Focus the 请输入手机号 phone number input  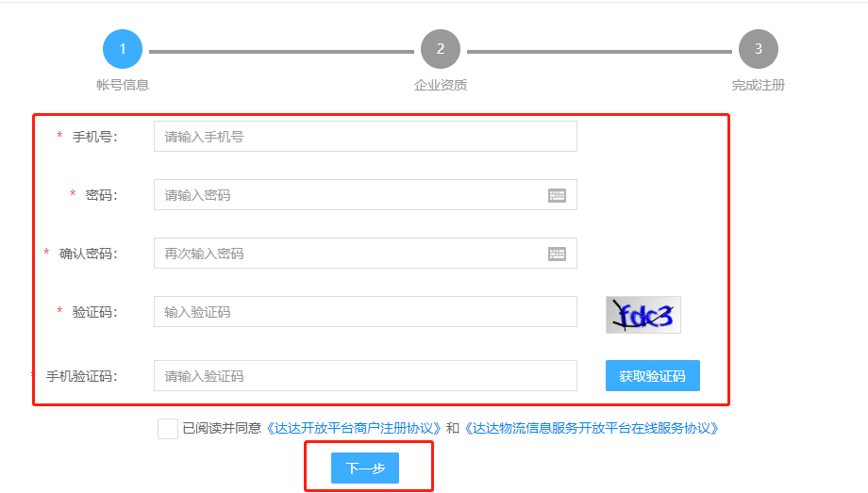pyautogui.click(x=365, y=137)
